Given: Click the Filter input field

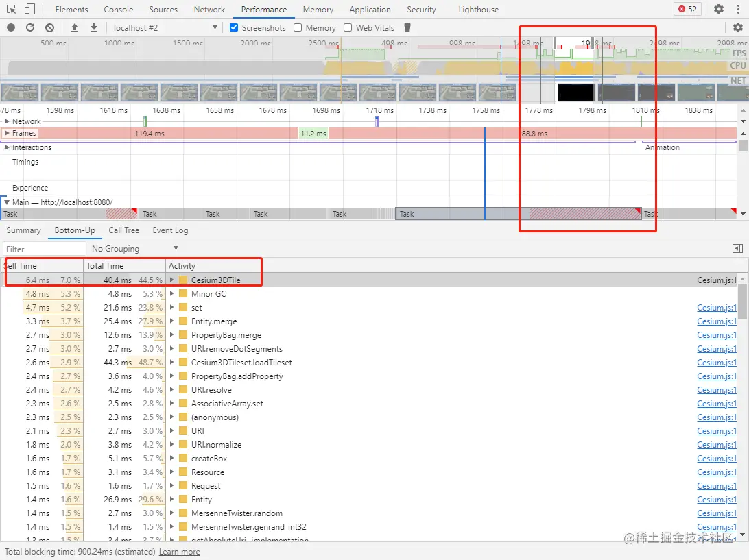Looking at the screenshot, I should point(45,249).
